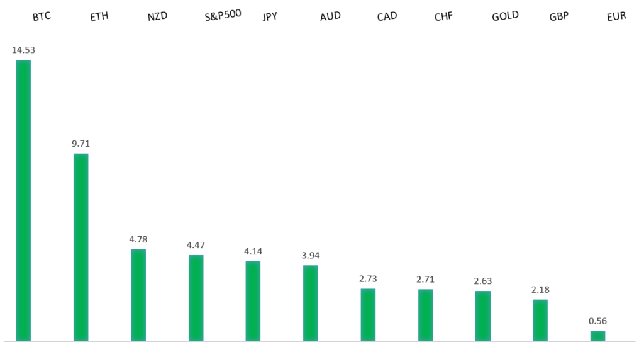Image resolution: width=644 pixels, height=352 pixels.
Task: Click the CAD green bar
Action: pyautogui.click(x=368, y=315)
